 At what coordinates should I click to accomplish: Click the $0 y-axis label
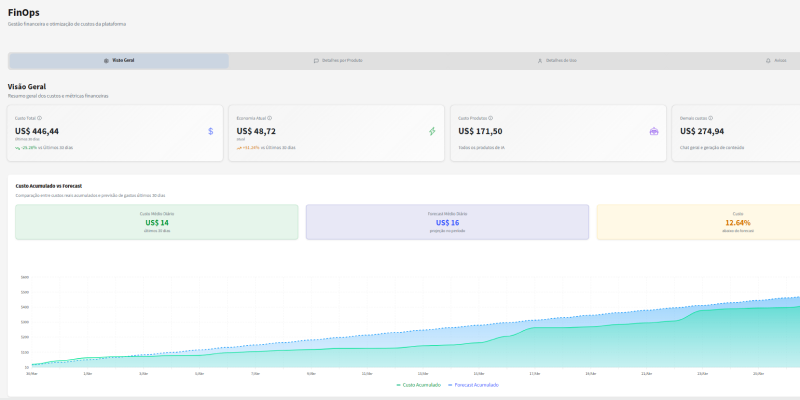tap(26, 367)
